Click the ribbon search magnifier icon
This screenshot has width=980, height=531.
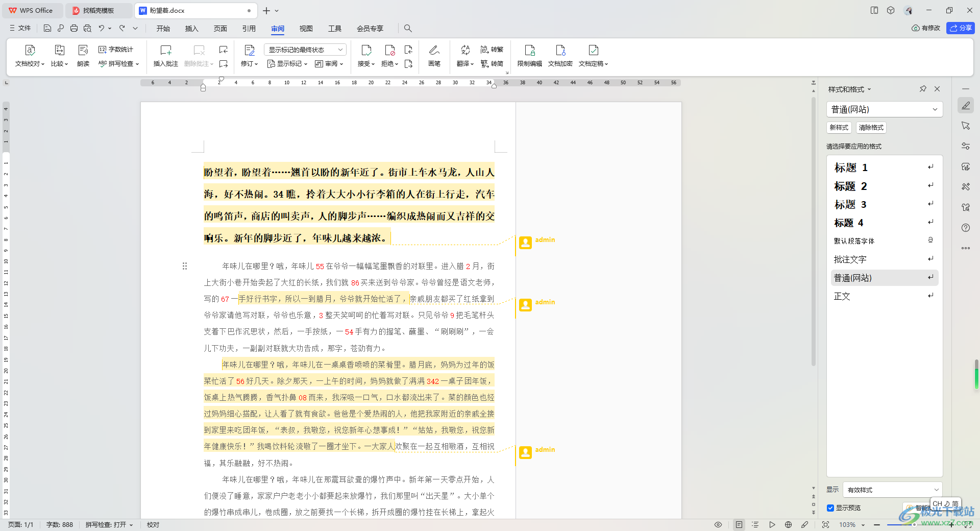click(x=408, y=29)
